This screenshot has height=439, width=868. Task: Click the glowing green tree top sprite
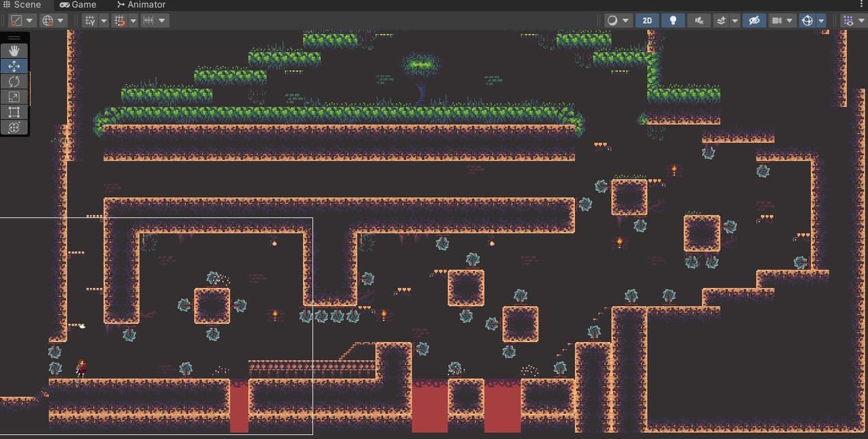click(420, 65)
